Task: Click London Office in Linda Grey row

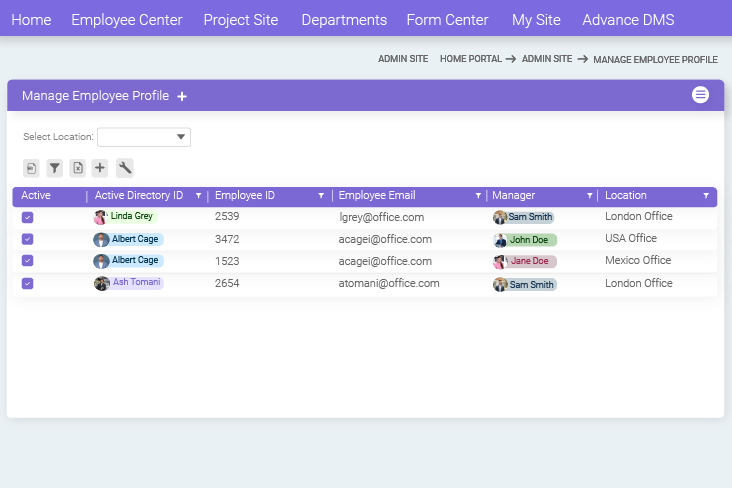Action: coord(639,216)
